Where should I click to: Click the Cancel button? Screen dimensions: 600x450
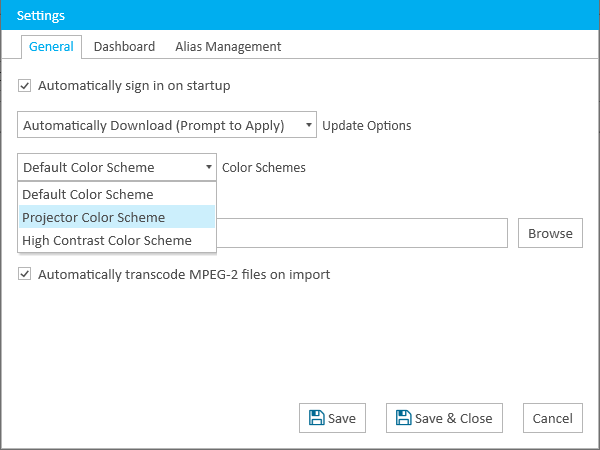(x=553, y=418)
